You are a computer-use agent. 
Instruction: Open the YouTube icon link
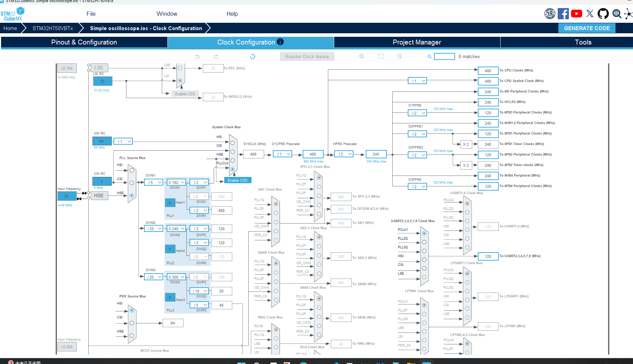(x=577, y=14)
